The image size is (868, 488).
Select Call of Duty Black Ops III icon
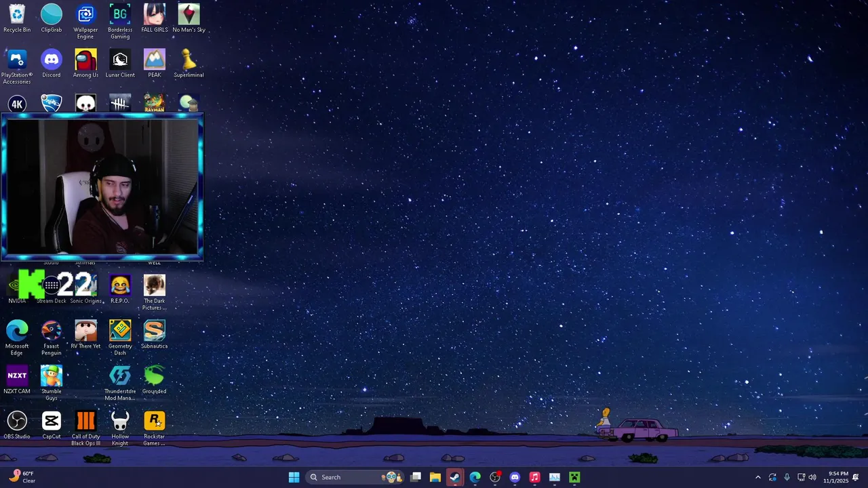click(85, 428)
